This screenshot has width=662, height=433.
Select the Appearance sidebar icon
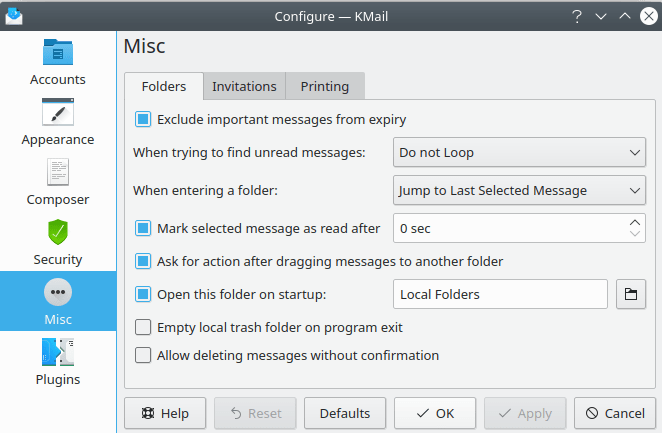(58, 112)
